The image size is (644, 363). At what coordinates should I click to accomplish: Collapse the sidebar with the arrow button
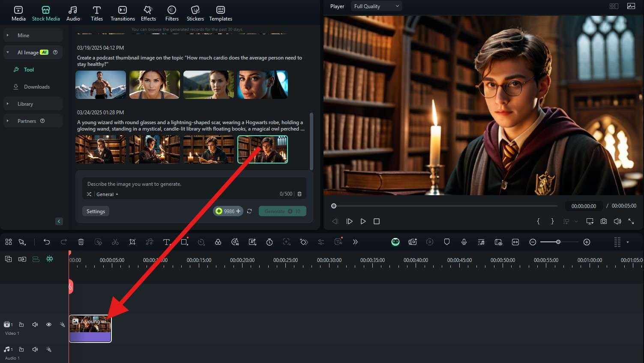(x=59, y=221)
